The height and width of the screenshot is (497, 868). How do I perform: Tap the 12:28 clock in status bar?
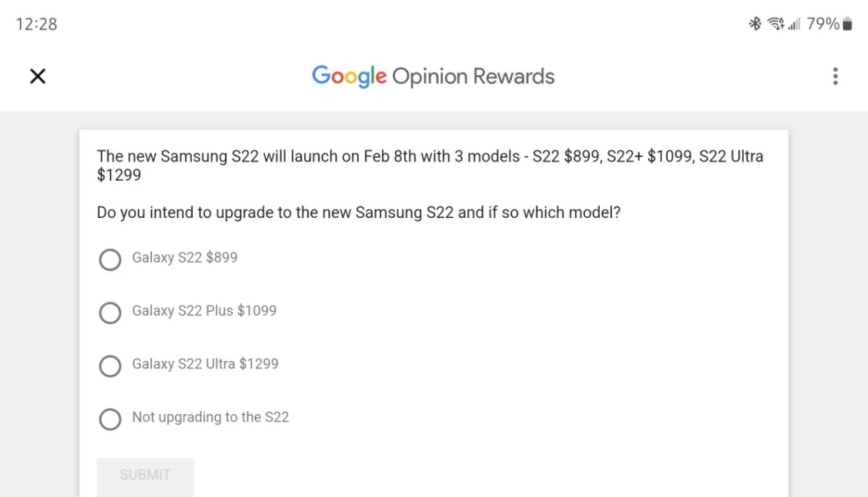(37, 24)
